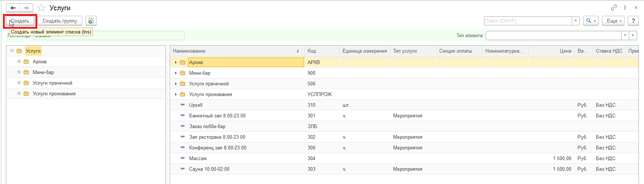The image size is (644, 184).
Task: Click Мероприятия in the Сауна row
Action: [408, 169]
